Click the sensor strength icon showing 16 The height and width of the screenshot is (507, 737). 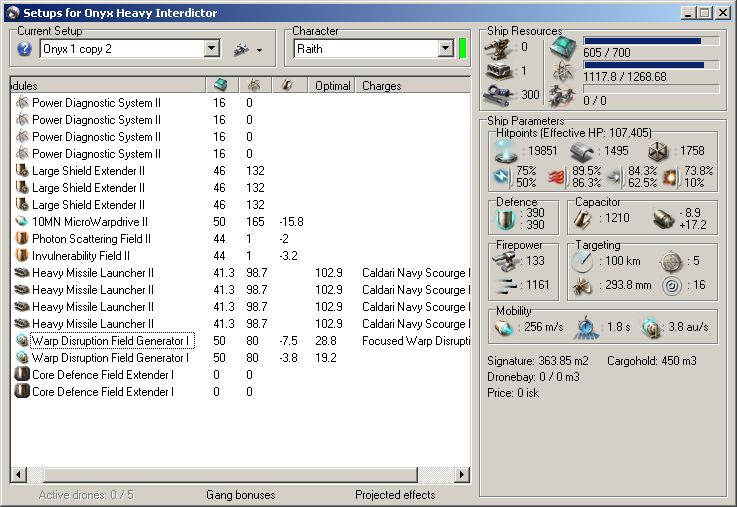click(671, 286)
